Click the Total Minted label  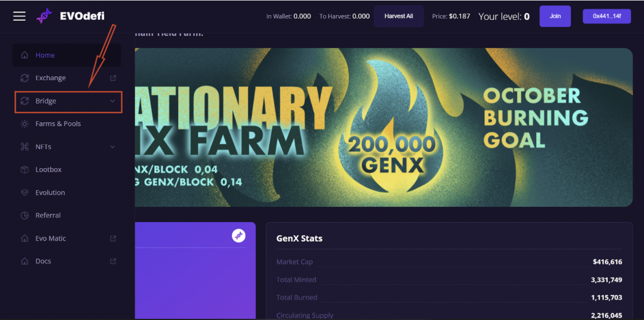click(296, 280)
